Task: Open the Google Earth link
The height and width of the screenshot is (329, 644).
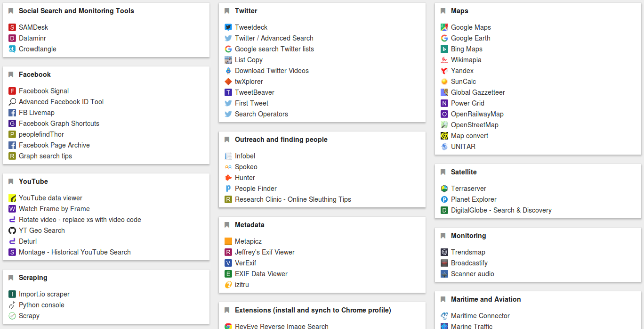Action: tap(471, 38)
